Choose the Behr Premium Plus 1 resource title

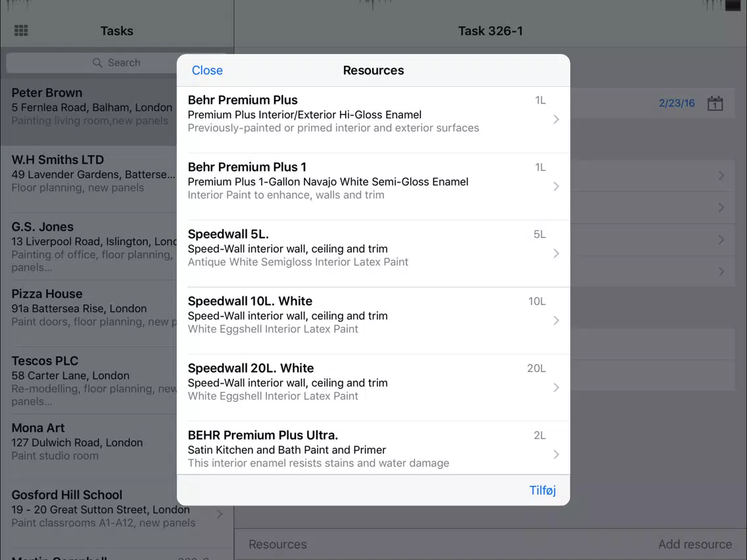tap(247, 167)
